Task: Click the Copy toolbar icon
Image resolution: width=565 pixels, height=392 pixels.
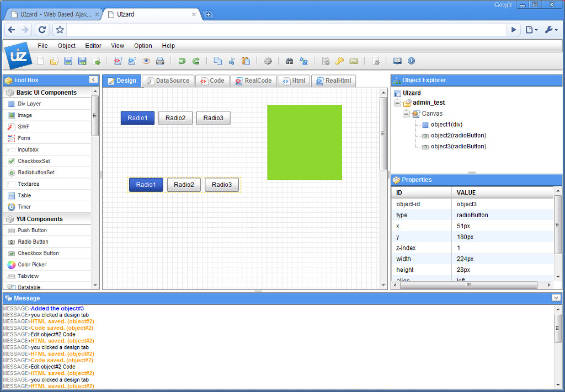Action: [217, 61]
